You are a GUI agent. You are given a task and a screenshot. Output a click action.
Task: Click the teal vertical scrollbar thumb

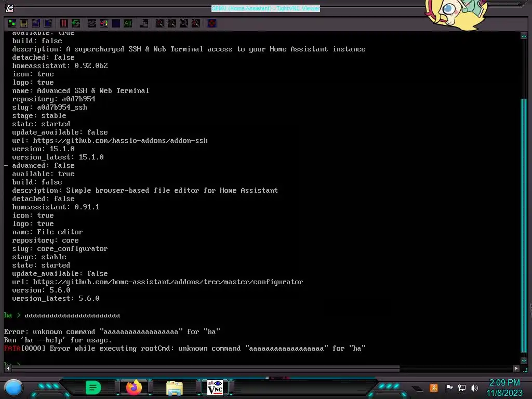[x=524, y=225]
